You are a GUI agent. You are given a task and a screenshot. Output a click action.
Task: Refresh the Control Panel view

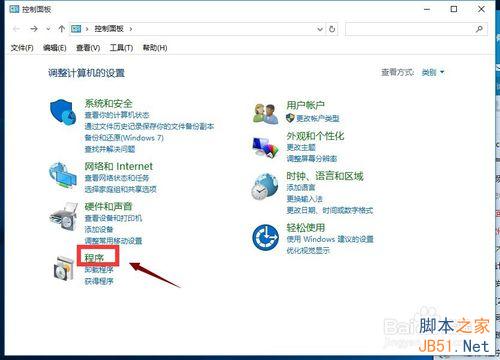tap(332, 29)
